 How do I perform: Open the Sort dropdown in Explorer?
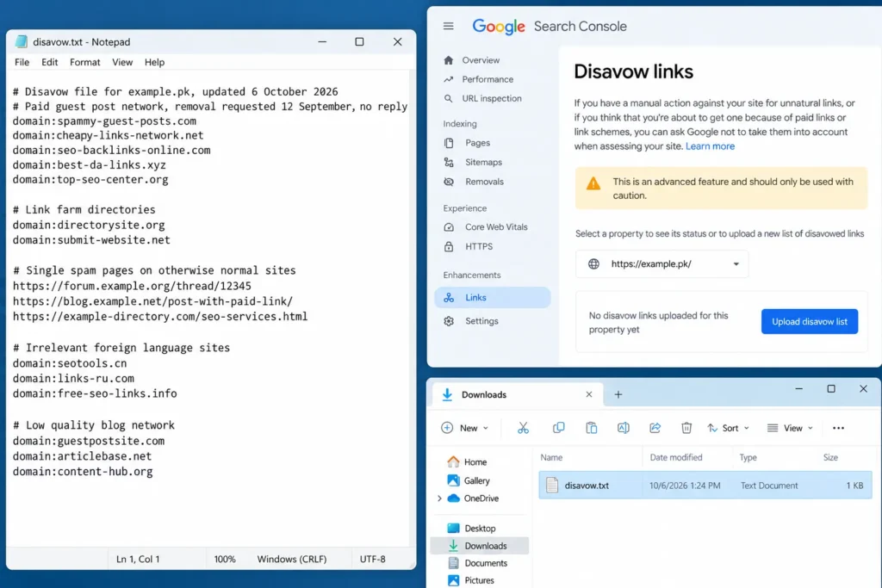tap(729, 428)
